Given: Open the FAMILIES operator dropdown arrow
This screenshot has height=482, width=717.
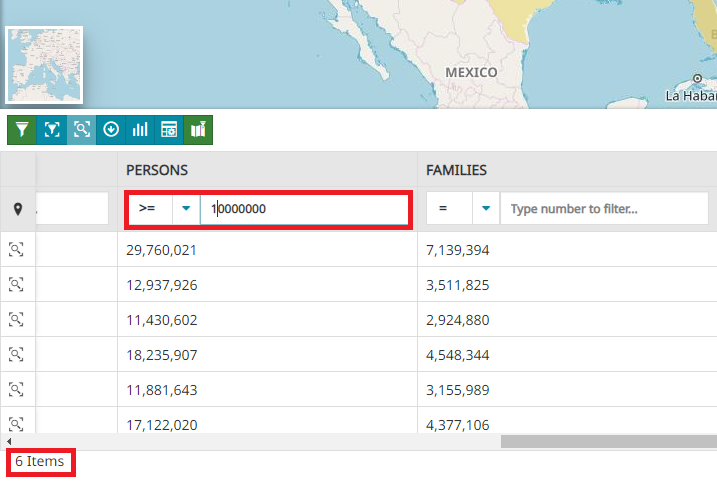Looking at the screenshot, I should click(x=485, y=209).
